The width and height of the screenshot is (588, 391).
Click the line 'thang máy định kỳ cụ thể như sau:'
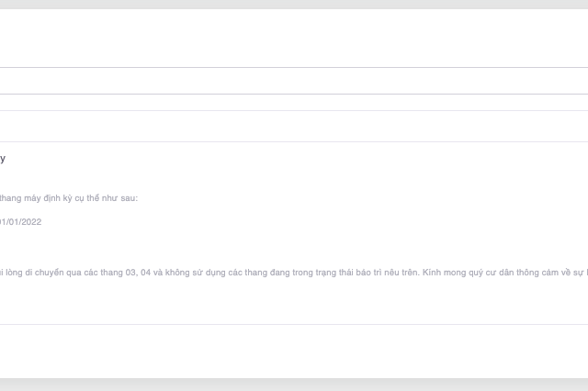click(69, 198)
